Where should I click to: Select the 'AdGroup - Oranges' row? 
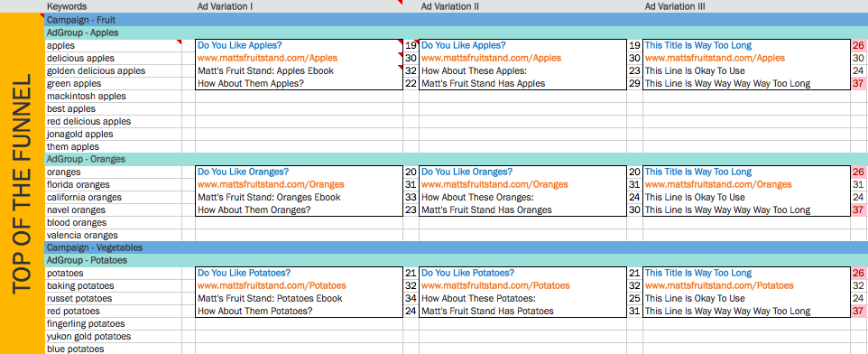[x=457, y=159]
